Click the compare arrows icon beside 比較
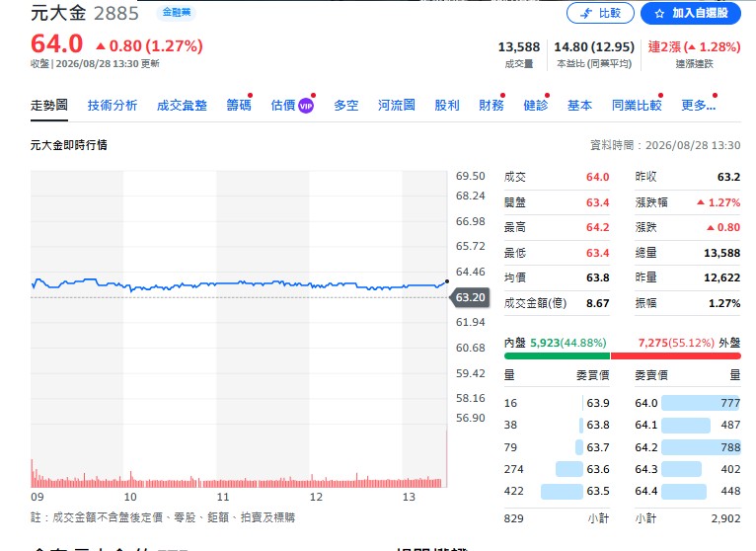The height and width of the screenshot is (551, 756). [x=586, y=14]
